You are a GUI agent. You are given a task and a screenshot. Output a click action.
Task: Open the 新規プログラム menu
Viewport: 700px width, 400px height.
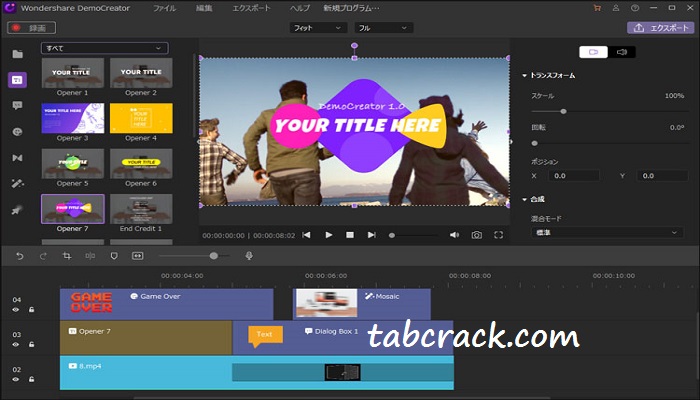click(351, 8)
